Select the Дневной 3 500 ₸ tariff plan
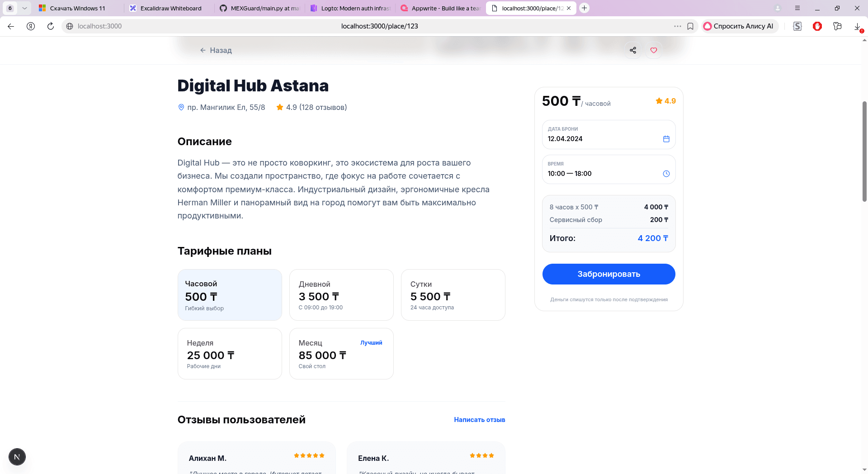 point(341,295)
